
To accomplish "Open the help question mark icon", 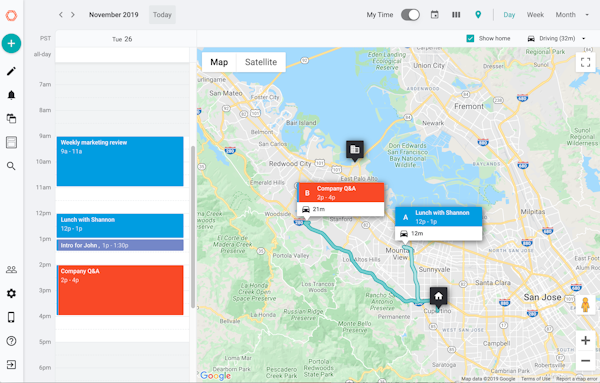I will (11, 341).
